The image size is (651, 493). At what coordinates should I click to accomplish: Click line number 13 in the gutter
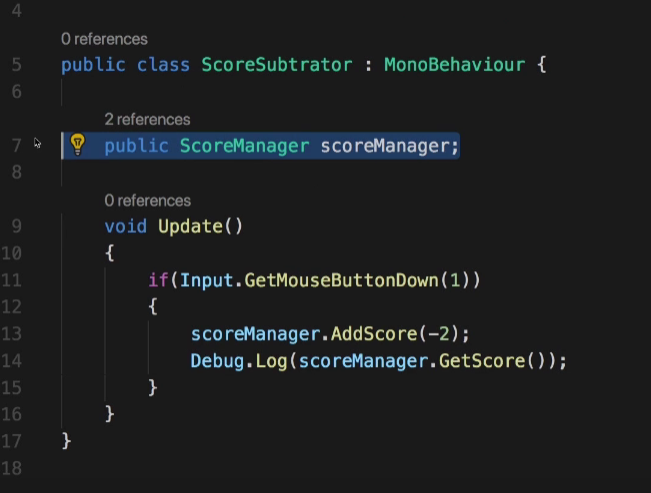pos(11,334)
